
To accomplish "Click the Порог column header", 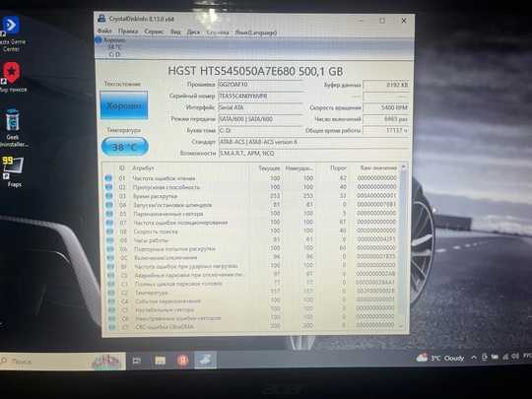I will pyautogui.click(x=338, y=167).
